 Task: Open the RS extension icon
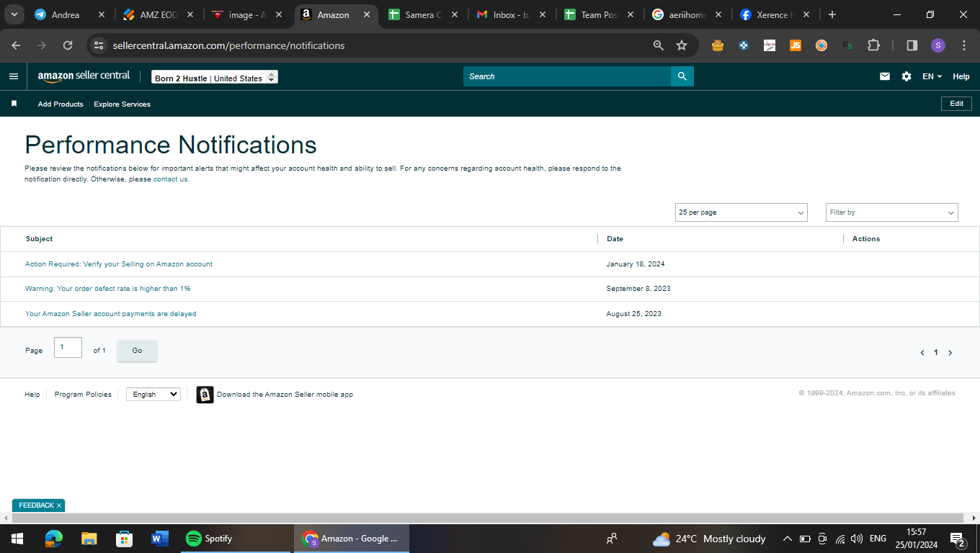click(x=847, y=45)
